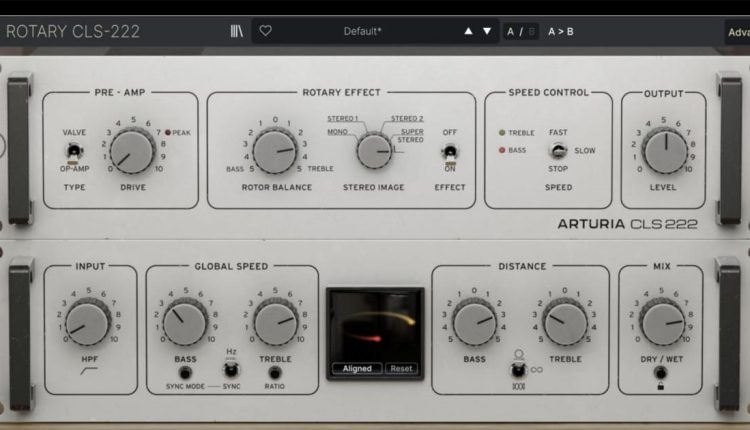This screenshot has width=750, height=430.
Task: Click the Global Speed Bass knob
Action: [184, 323]
